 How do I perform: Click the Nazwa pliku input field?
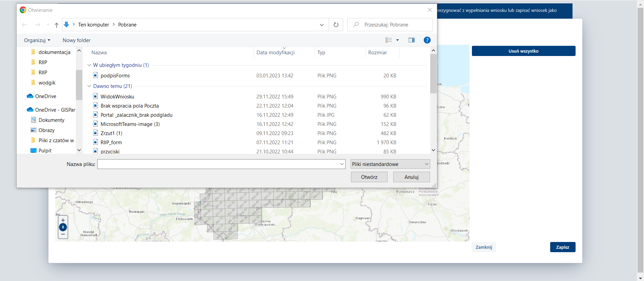point(219,164)
